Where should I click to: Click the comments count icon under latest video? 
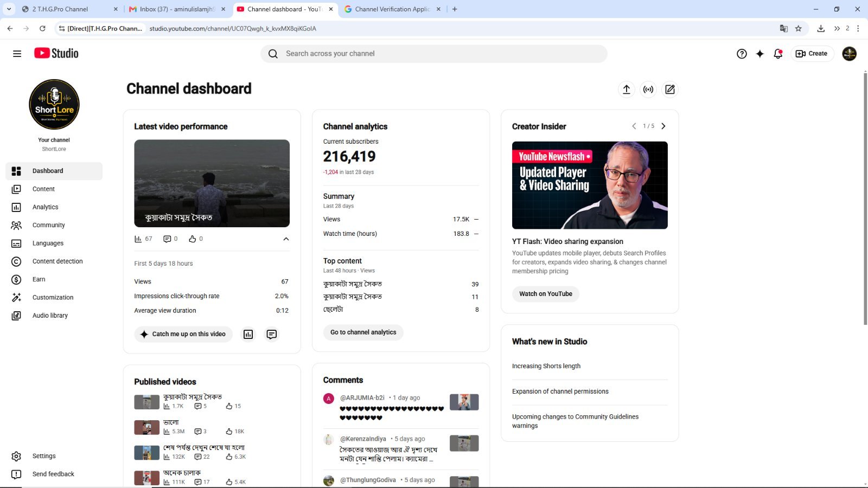pos(167,239)
